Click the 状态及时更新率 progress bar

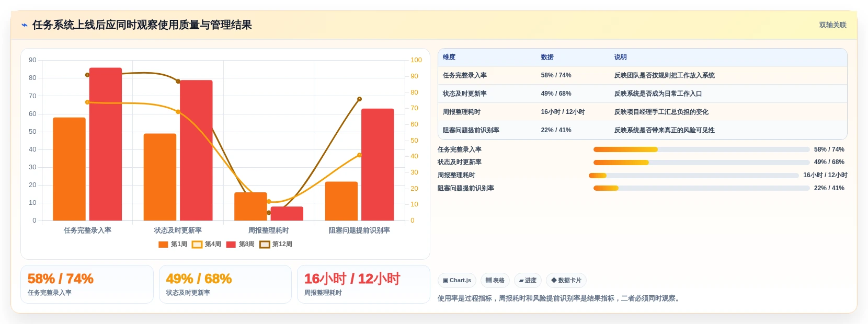(x=701, y=163)
